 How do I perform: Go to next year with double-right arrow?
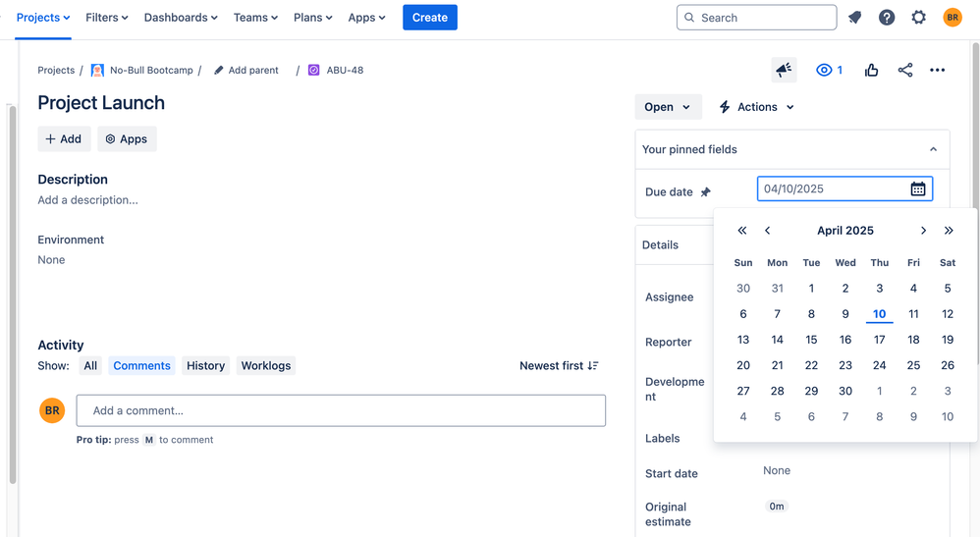(x=949, y=231)
